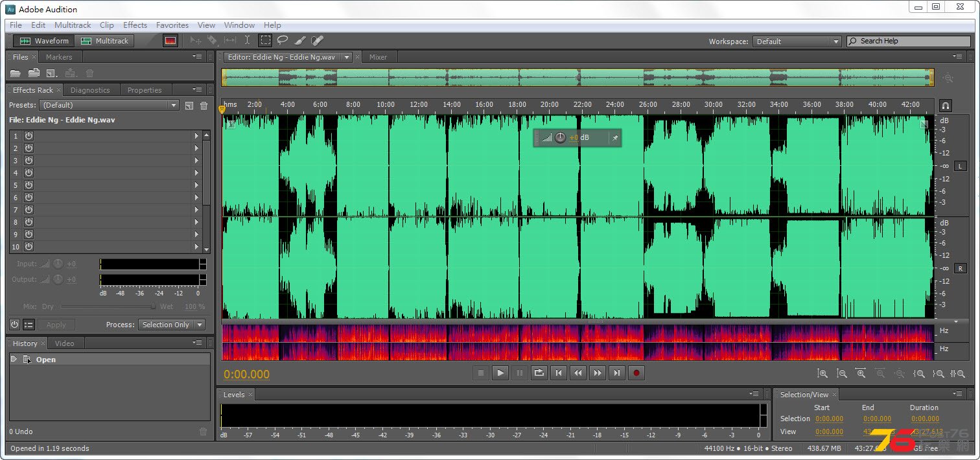Open Levels panel options menu
This screenshot has width=980, height=460.
(x=755, y=394)
